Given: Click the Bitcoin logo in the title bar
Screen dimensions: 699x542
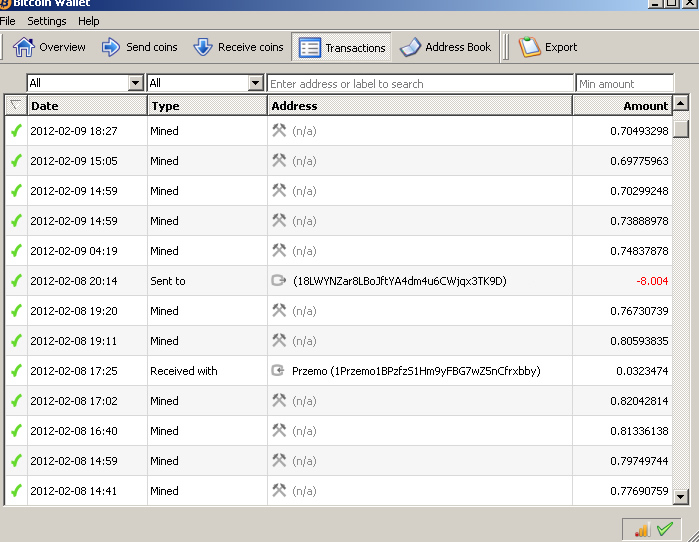Looking at the screenshot, I should pos(5,4).
